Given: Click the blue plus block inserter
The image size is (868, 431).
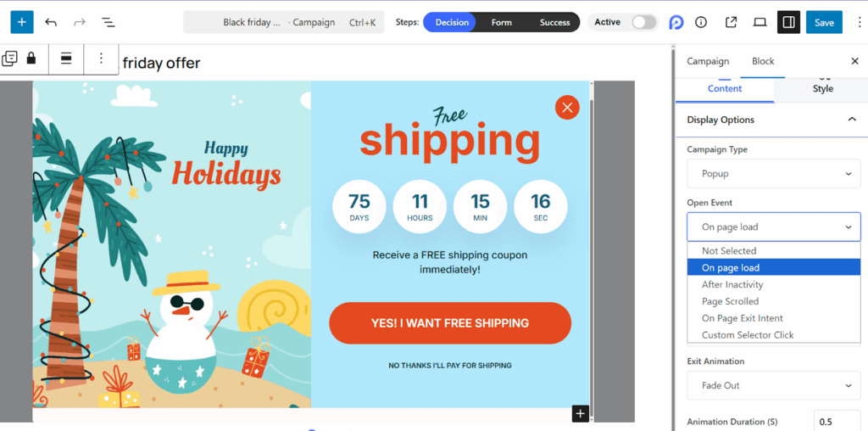Looking at the screenshot, I should (22, 22).
